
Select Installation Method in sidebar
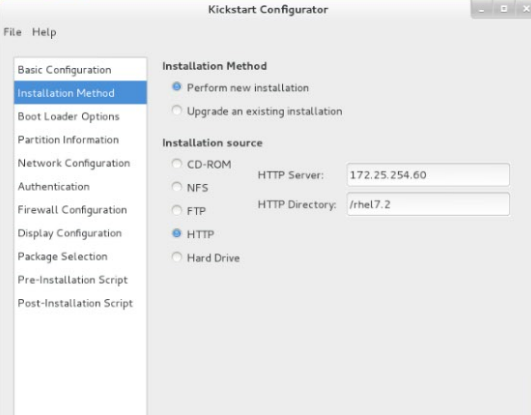point(80,93)
